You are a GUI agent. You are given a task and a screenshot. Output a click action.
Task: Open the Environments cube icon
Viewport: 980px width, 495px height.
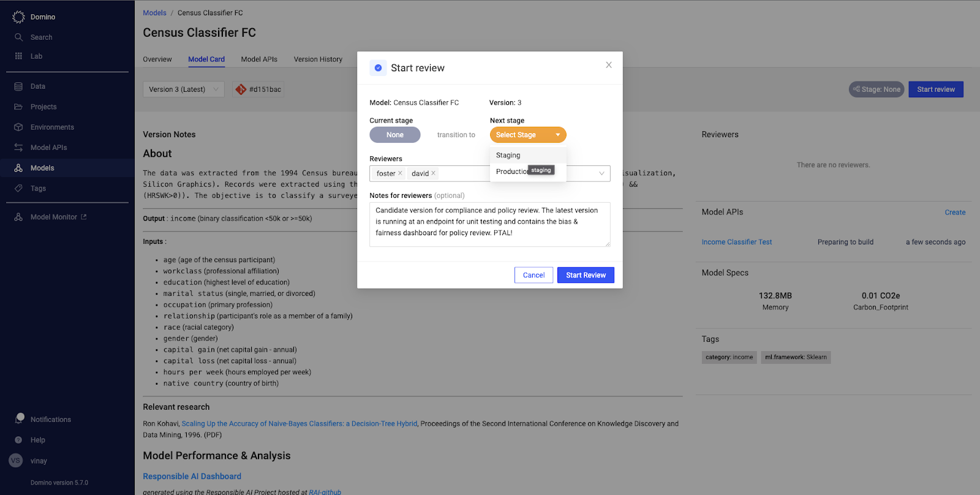[x=18, y=127]
